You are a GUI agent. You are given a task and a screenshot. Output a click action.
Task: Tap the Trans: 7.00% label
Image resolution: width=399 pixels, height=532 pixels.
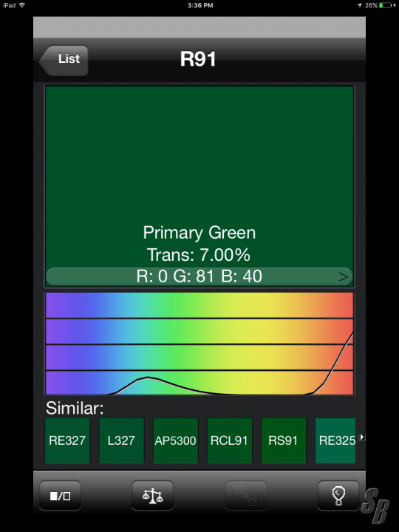point(199,255)
